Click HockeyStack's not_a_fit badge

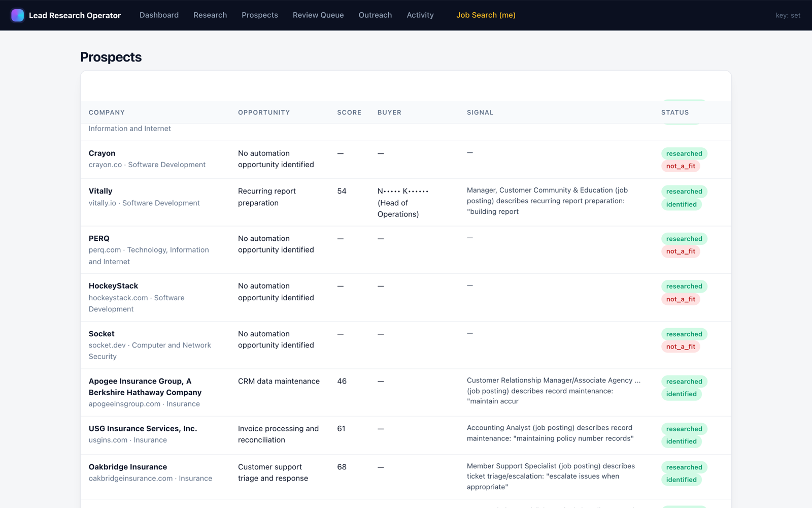pos(681,299)
